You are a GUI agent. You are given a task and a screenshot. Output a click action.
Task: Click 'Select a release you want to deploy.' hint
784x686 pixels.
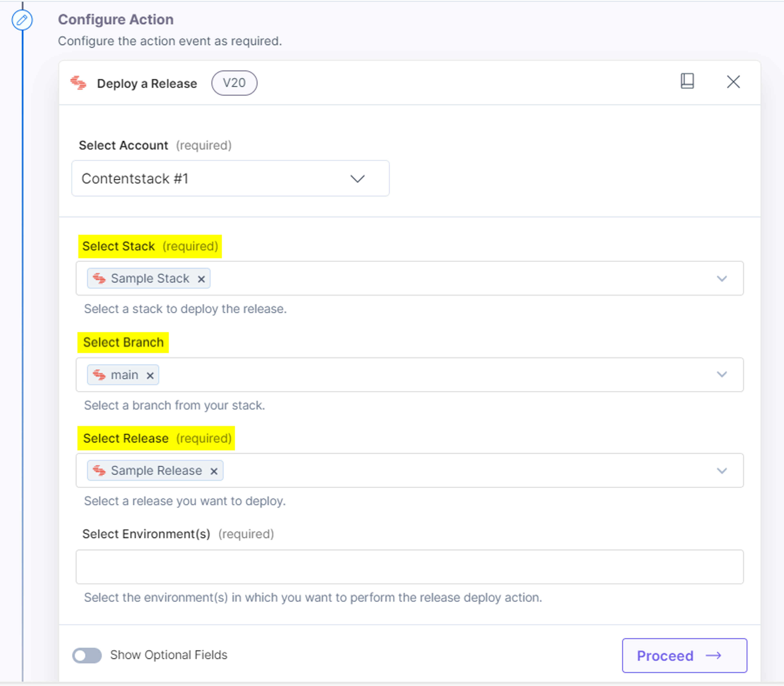click(x=185, y=501)
